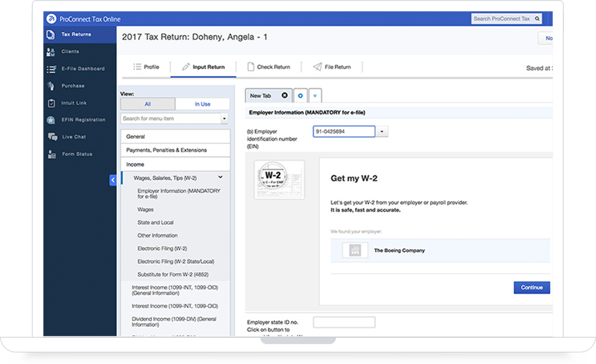Click the Continue button
This screenshot has width=596, height=364.
coord(532,288)
